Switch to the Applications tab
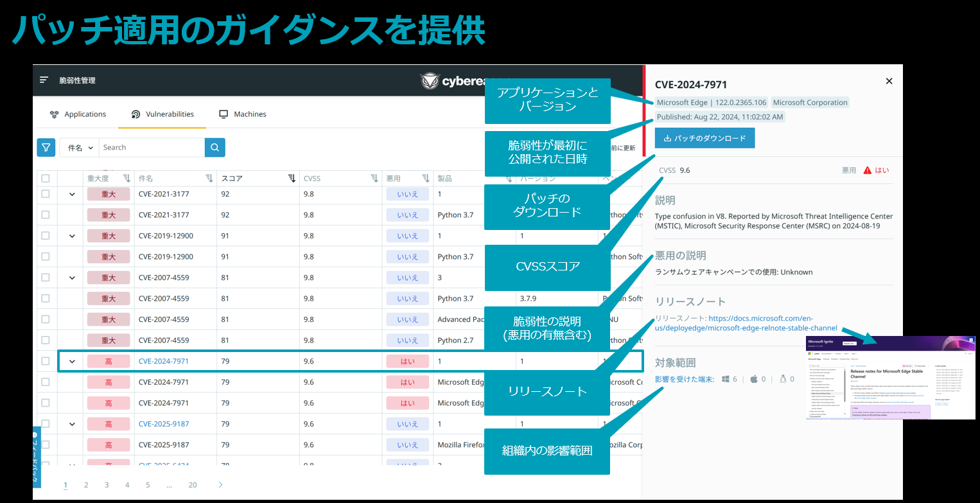This screenshot has height=503, width=980. tap(78, 114)
